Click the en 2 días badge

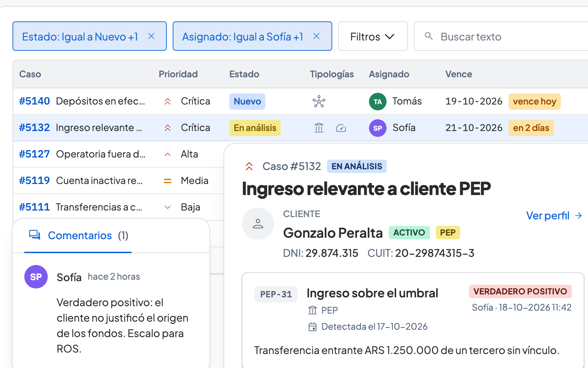pos(531,128)
